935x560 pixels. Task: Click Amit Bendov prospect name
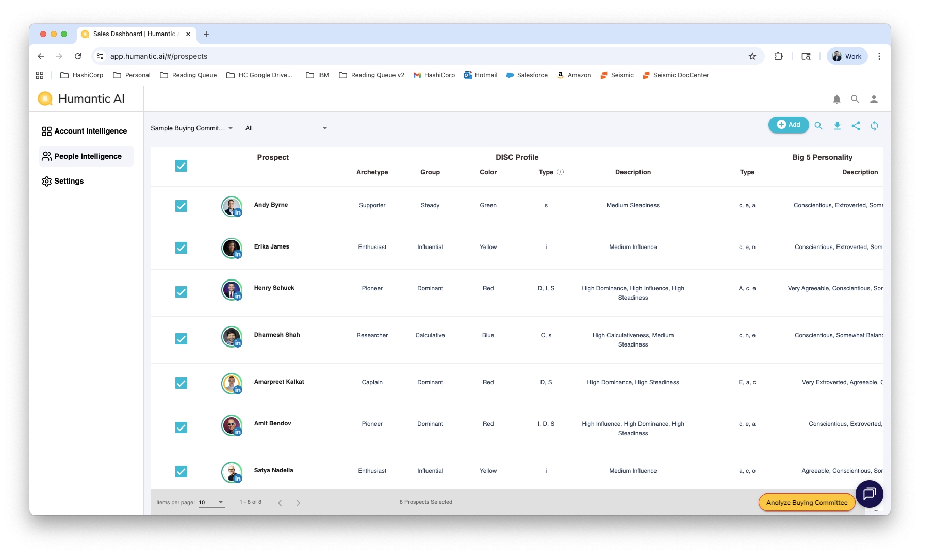[272, 423]
